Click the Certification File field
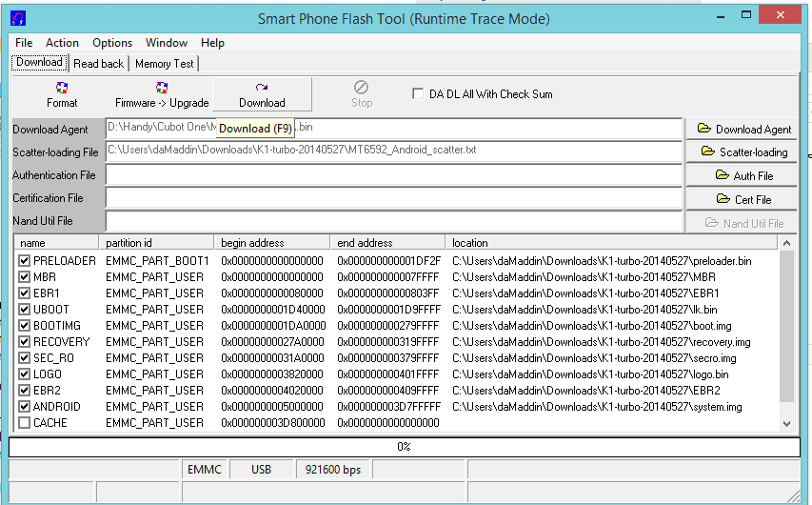812x505 pixels. point(393,197)
